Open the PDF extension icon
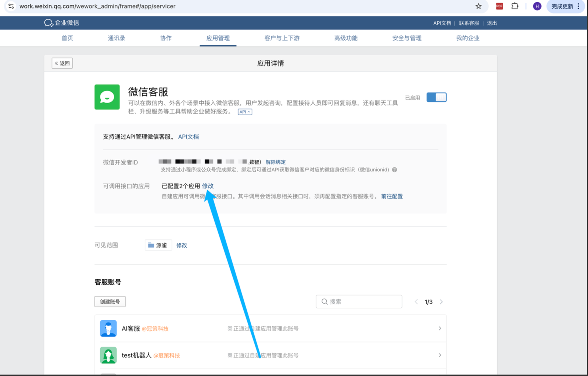 pyautogui.click(x=499, y=6)
